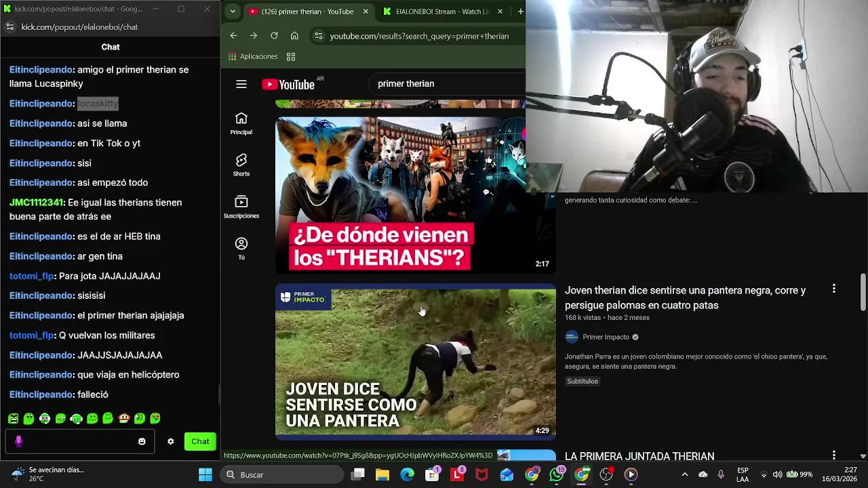Open the media player taskbar icon
Screen dimensions: 868x488
(631, 474)
